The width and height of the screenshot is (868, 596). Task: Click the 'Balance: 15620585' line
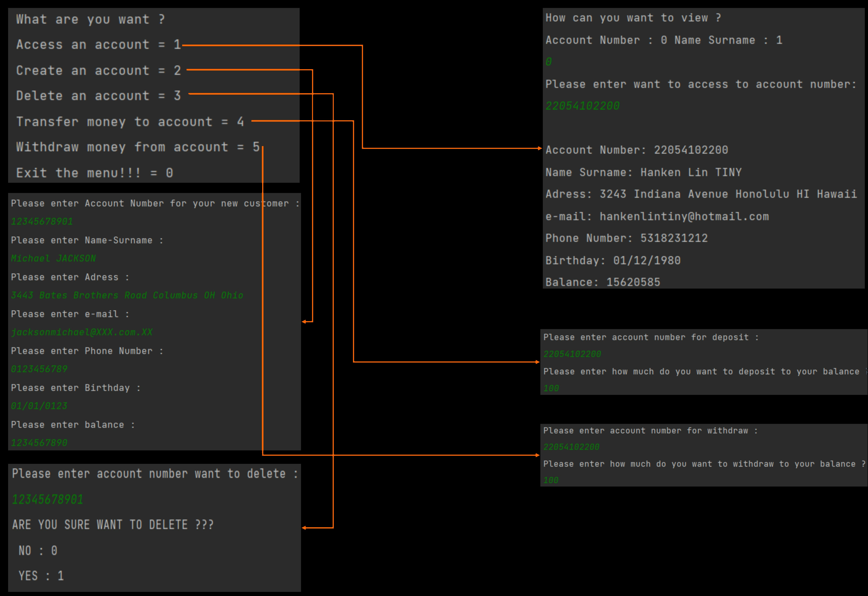602,282
